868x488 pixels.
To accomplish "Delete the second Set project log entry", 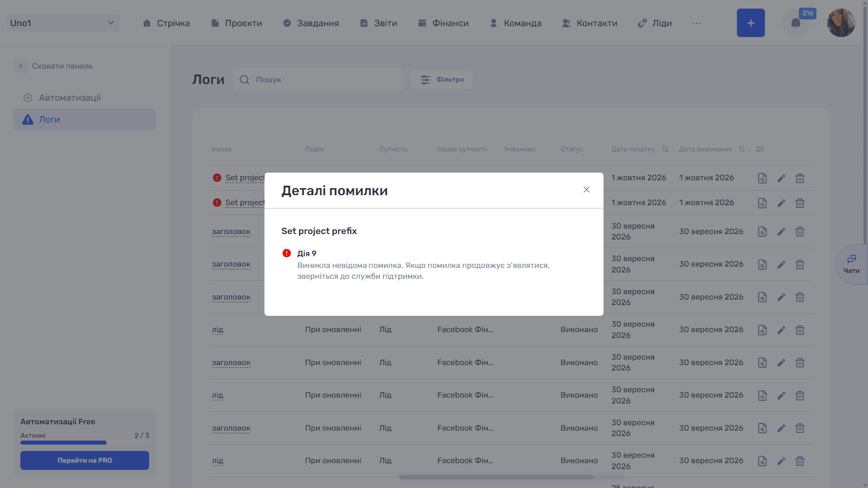I will click(800, 203).
